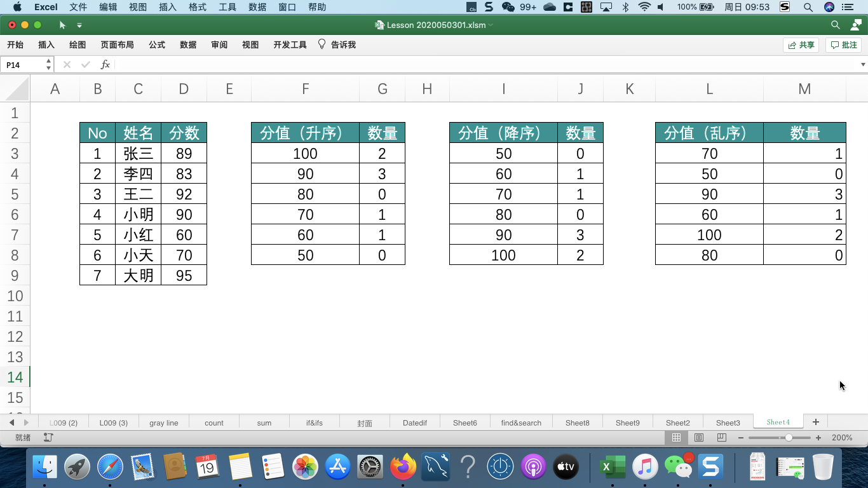Open the 页面布局 ribbon tab

pos(117,44)
